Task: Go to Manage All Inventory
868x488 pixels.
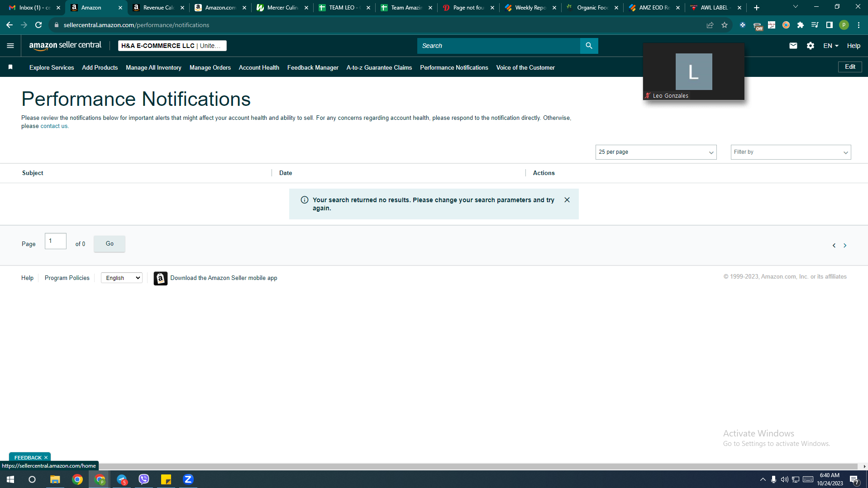Action: point(153,67)
